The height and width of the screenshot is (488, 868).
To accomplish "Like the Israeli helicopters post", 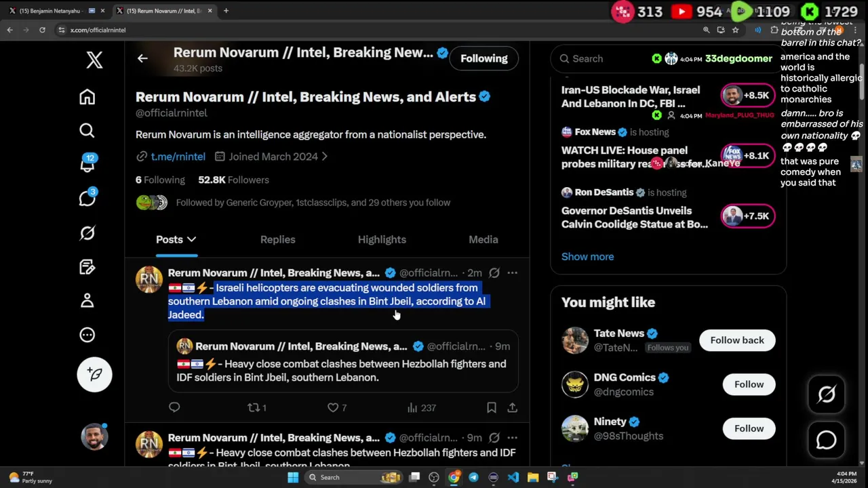I will (337, 407).
